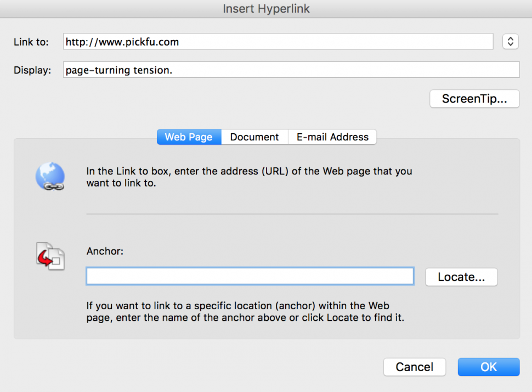Click the anchor document icon with red arrow

[x=49, y=255]
